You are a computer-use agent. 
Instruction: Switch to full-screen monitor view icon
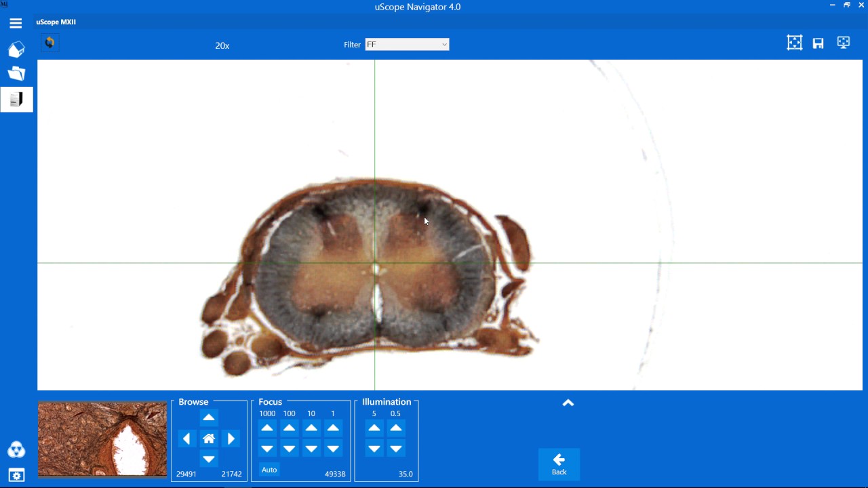click(844, 43)
